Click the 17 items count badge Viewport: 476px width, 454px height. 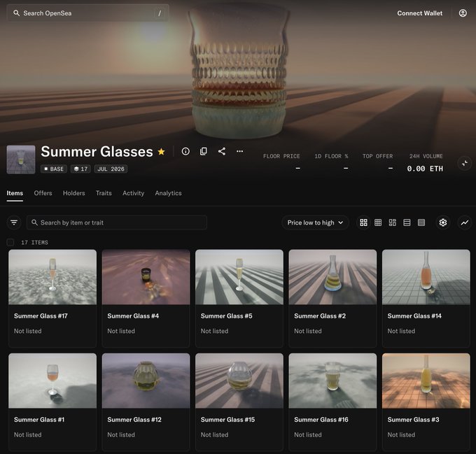[x=80, y=169]
